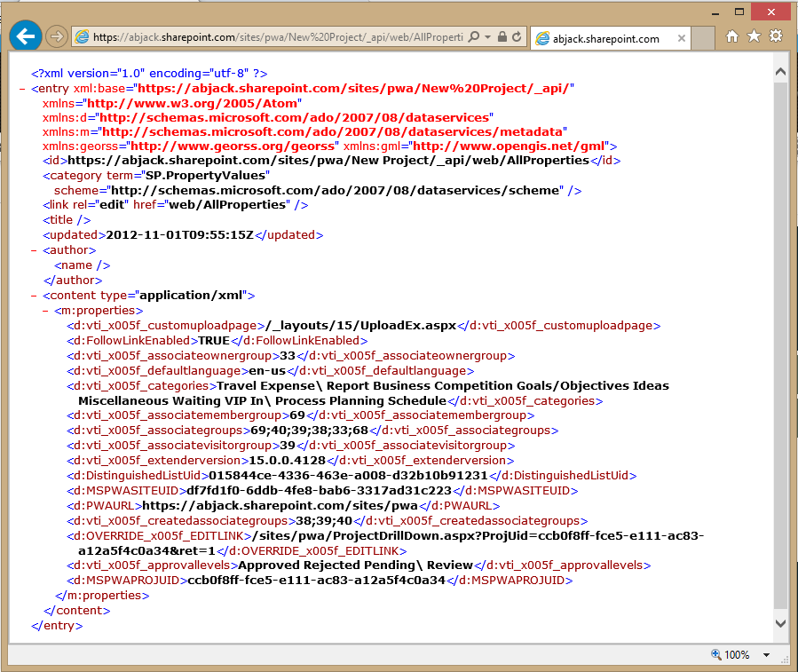The height and width of the screenshot is (672, 798).
Task: Click the zoom level magnifier icon
Action: point(716,654)
